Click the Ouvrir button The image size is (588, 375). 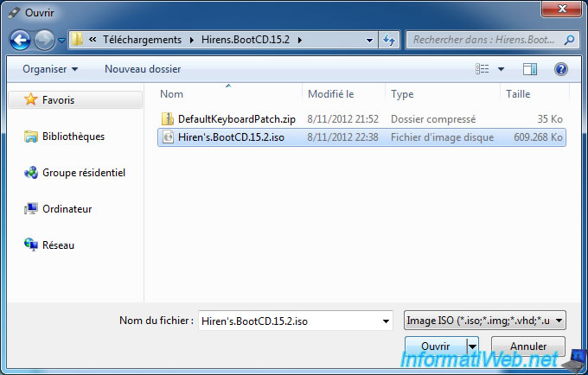click(436, 346)
